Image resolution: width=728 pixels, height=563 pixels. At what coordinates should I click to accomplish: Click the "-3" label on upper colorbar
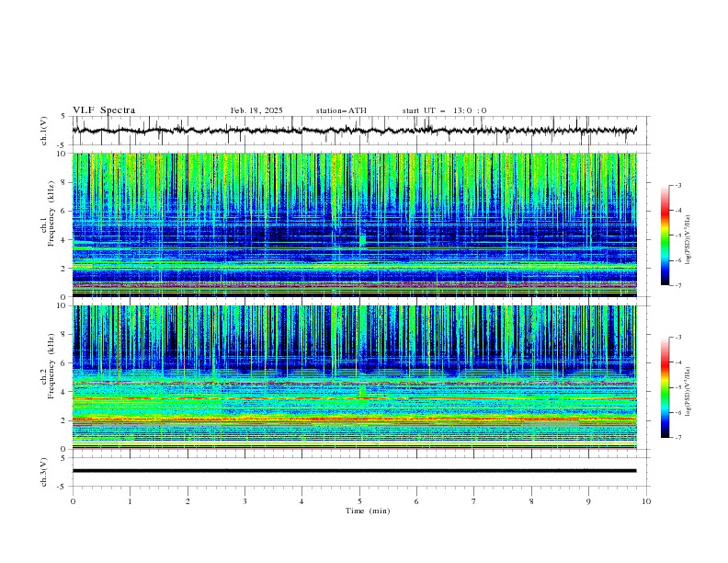[677, 185]
